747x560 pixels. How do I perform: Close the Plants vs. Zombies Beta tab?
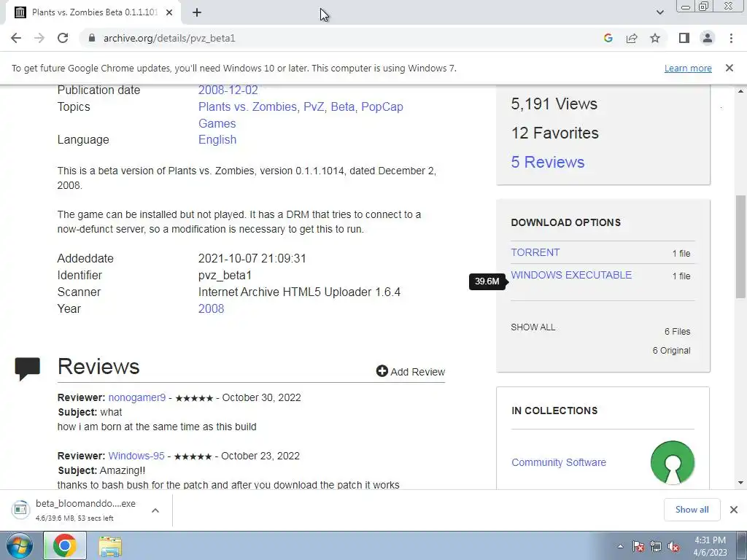(169, 12)
